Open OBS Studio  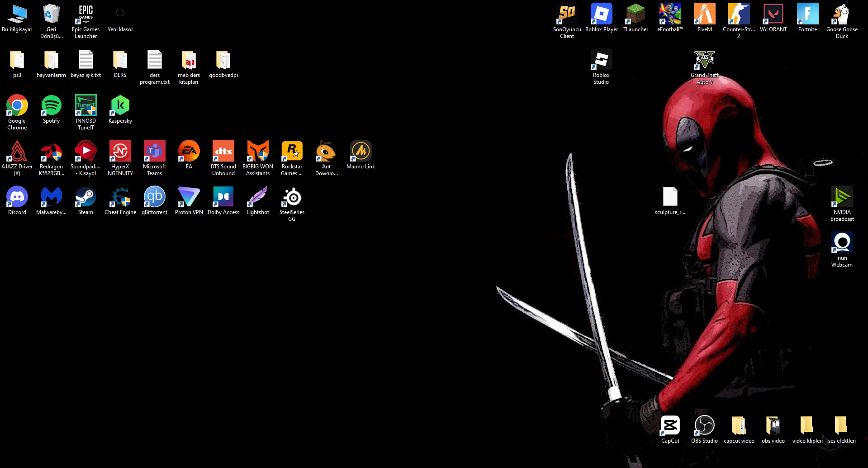pyautogui.click(x=704, y=424)
